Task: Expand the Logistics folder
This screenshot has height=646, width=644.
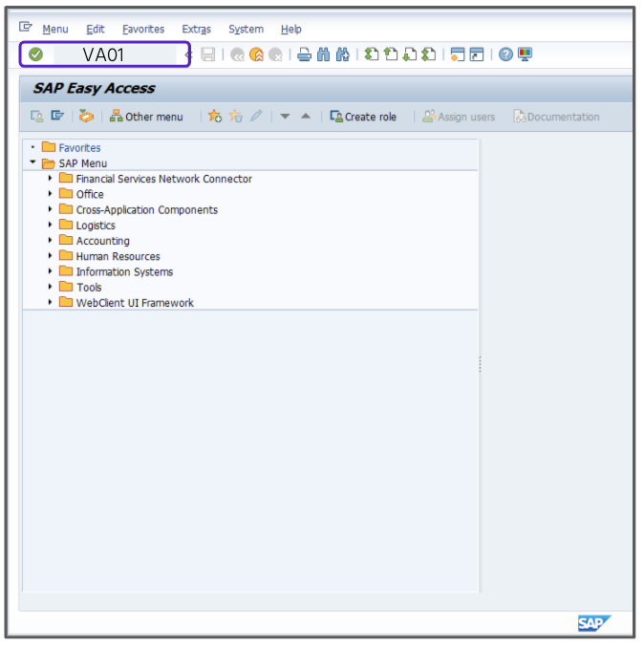Action: click(x=50, y=226)
